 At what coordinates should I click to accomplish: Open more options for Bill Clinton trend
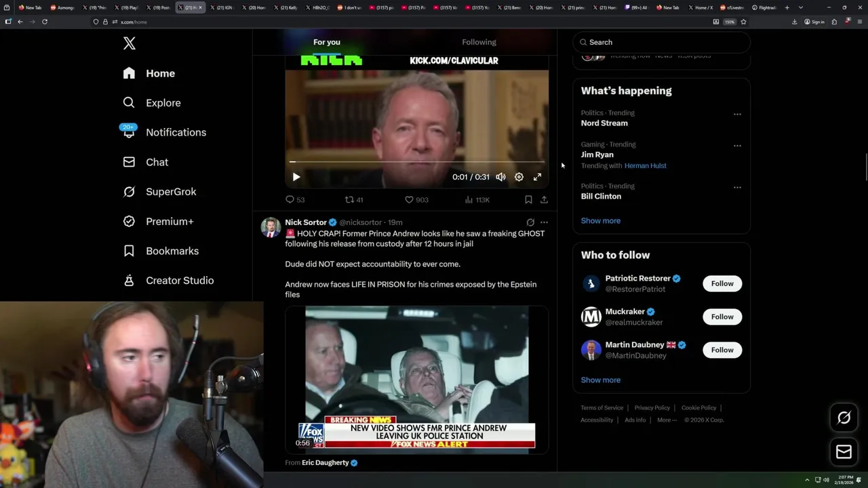(737, 188)
